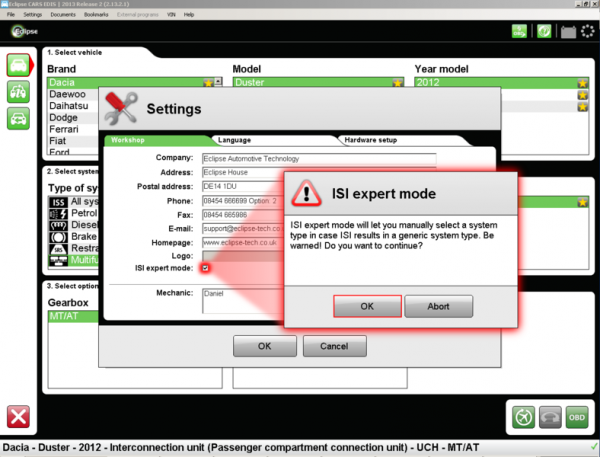
Task: Switch to the Language tab
Action: (x=274, y=140)
